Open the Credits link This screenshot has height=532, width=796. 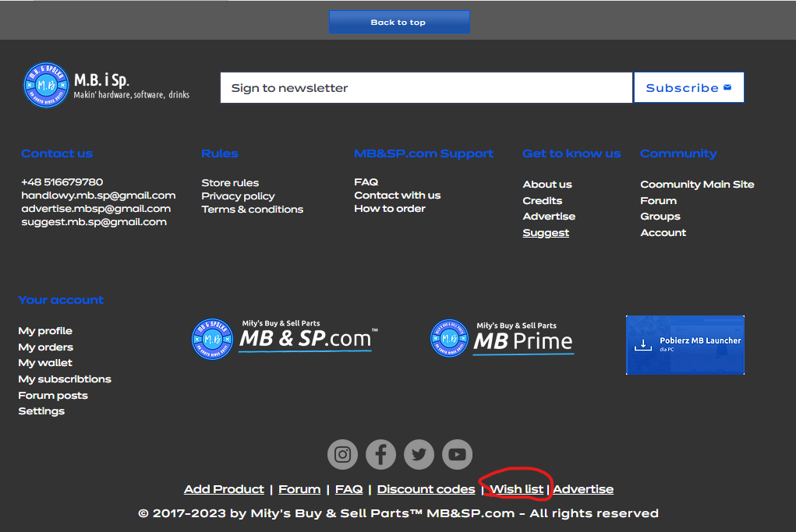pos(542,201)
